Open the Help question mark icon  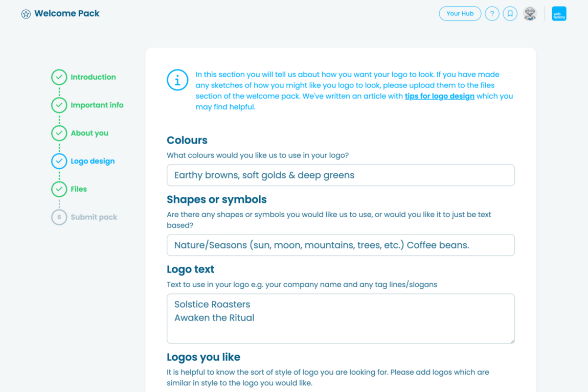click(x=492, y=13)
